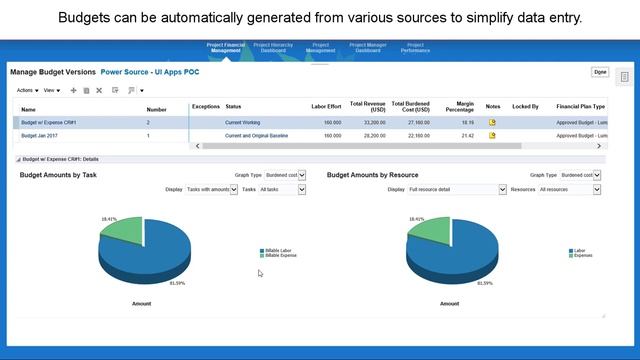Click the Exceptions column header

click(206, 107)
